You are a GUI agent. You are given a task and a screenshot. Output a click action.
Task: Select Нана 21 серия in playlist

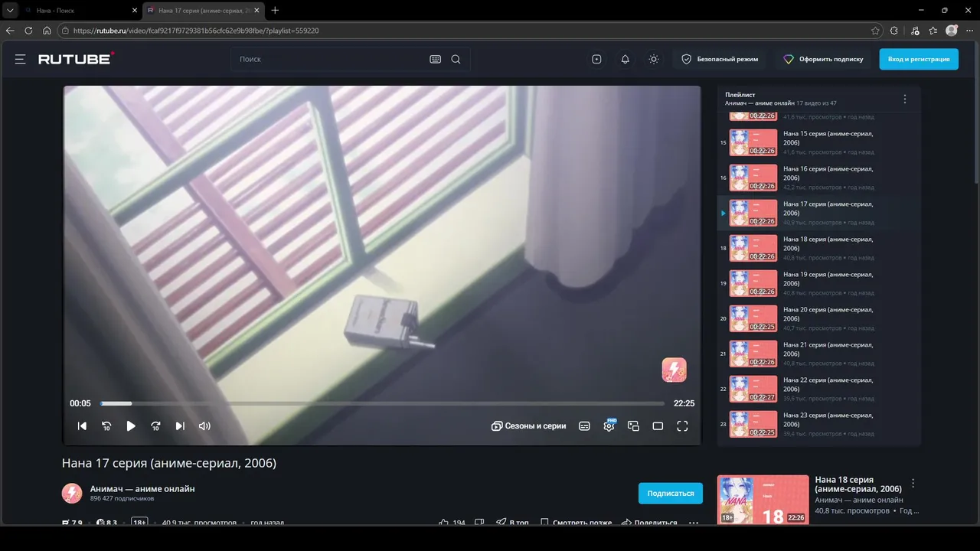click(x=818, y=354)
